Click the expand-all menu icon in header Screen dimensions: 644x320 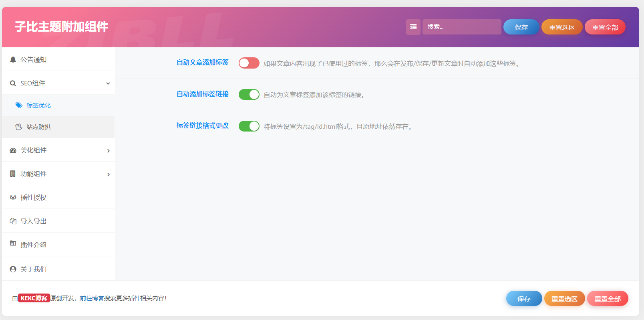click(x=413, y=27)
